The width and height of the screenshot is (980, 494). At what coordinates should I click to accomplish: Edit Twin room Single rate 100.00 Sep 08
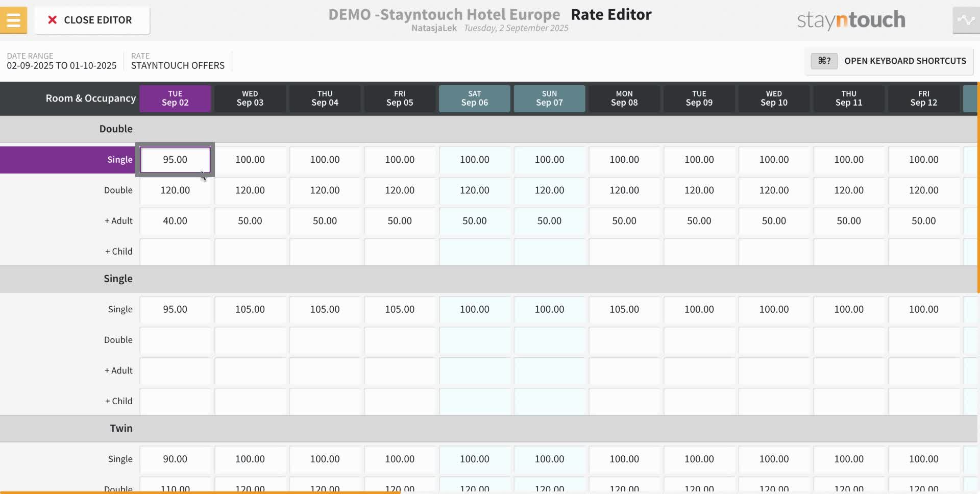tap(624, 459)
